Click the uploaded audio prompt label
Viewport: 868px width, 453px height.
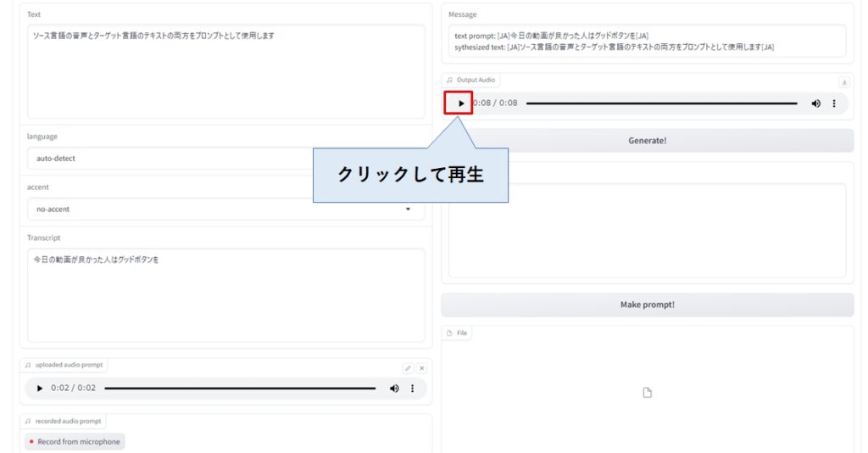[x=69, y=365]
